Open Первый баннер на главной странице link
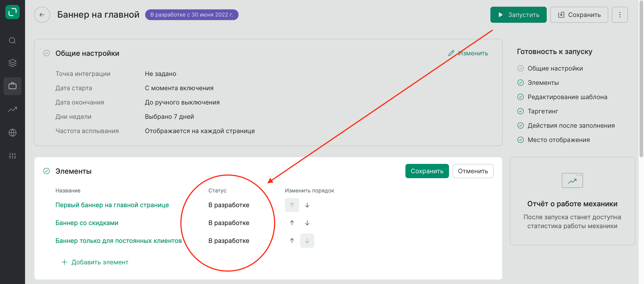This screenshot has width=644, height=284. coord(112,205)
